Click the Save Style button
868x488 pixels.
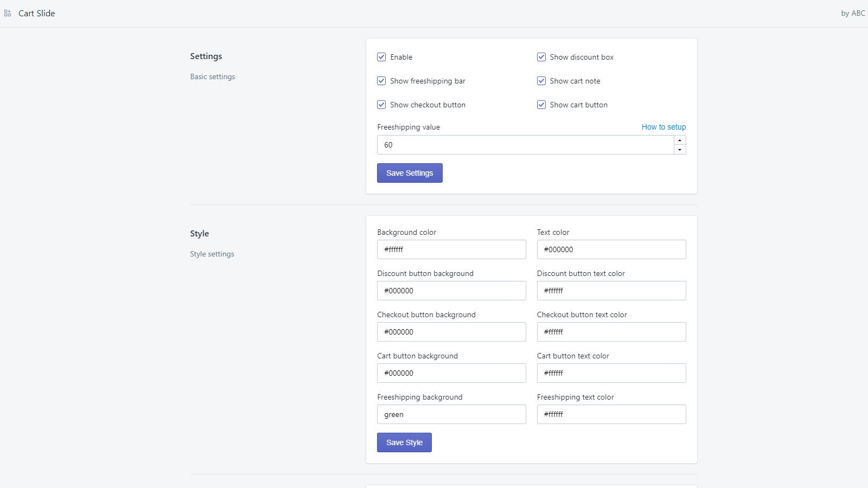click(x=404, y=442)
